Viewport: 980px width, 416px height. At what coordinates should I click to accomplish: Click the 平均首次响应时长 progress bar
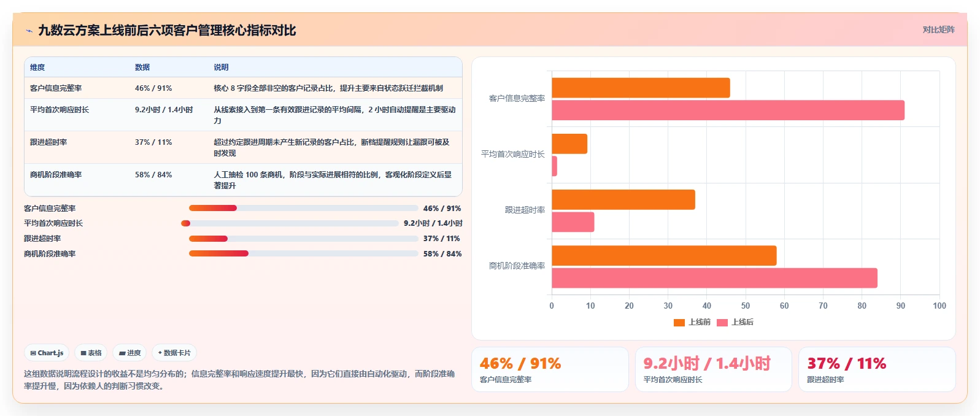point(290,223)
